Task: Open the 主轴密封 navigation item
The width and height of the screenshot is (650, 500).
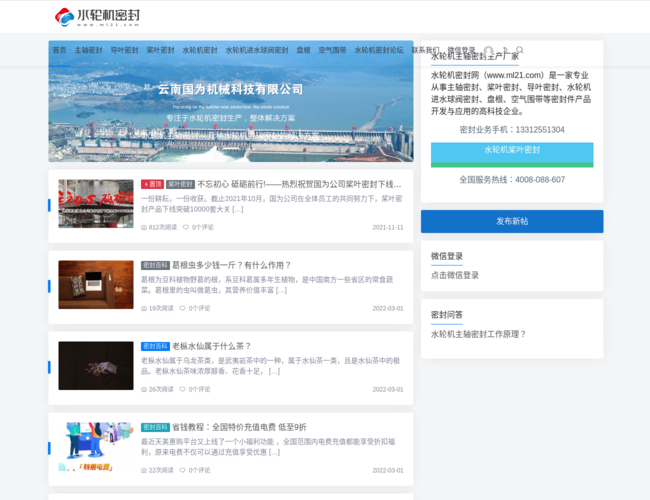Action: (88, 50)
